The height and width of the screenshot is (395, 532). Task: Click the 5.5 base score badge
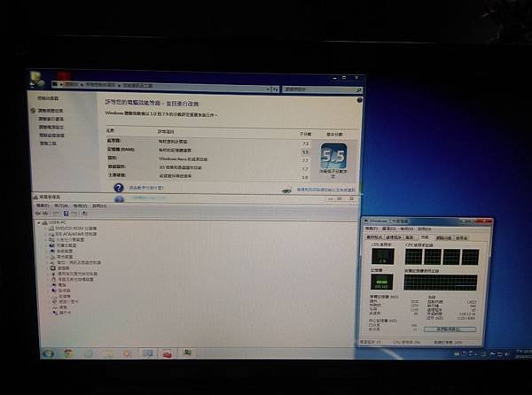333,156
